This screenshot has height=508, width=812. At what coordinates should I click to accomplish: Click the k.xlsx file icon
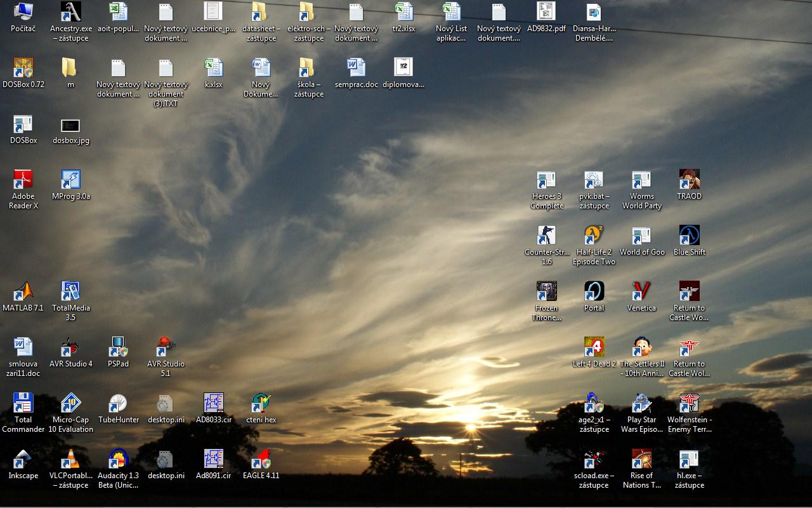click(213, 68)
